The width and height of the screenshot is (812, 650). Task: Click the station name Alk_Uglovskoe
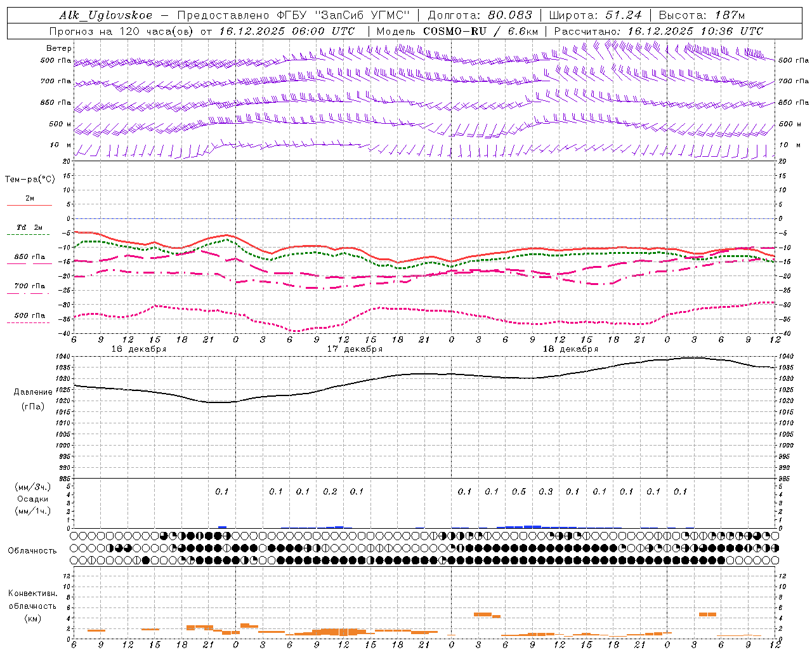(x=106, y=15)
